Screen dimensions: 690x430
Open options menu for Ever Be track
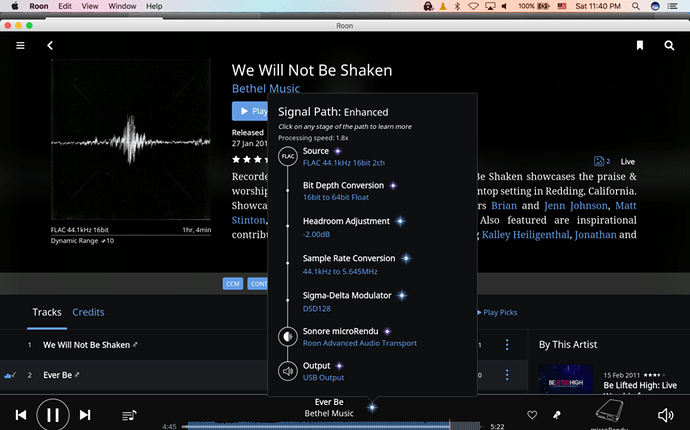pyautogui.click(x=507, y=375)
